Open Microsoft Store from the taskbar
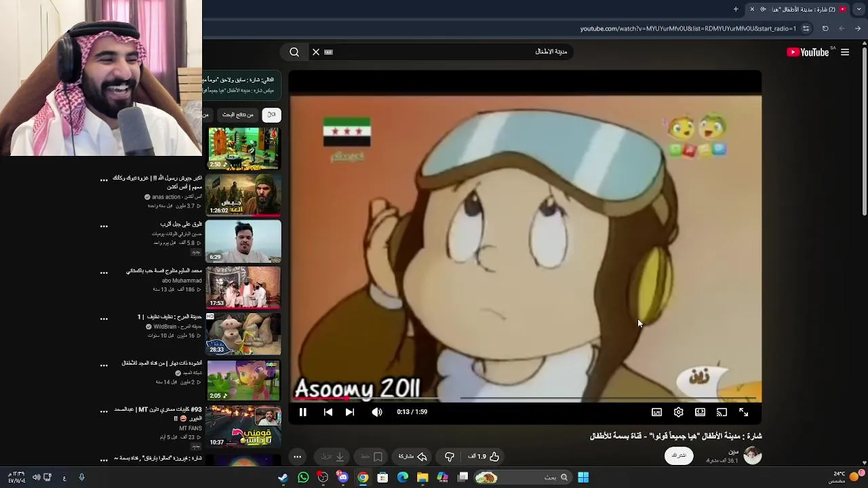 click(x=382, y=477)
